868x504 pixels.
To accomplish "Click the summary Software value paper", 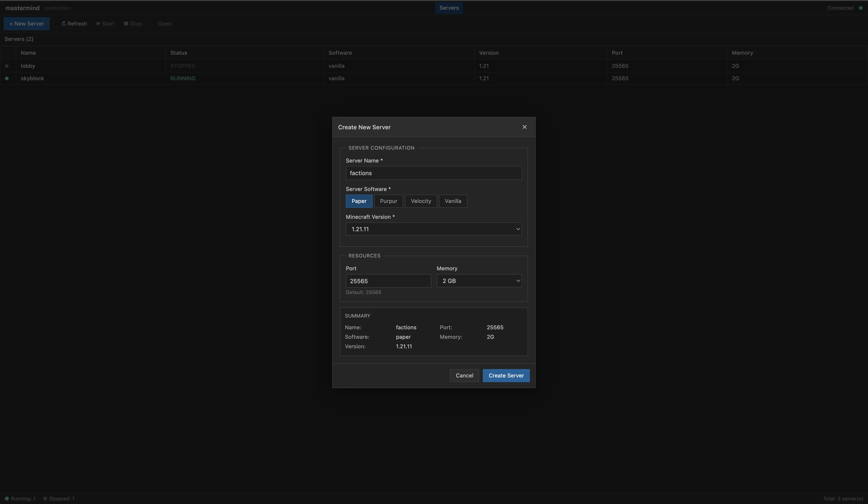I will tap(403, 337).
